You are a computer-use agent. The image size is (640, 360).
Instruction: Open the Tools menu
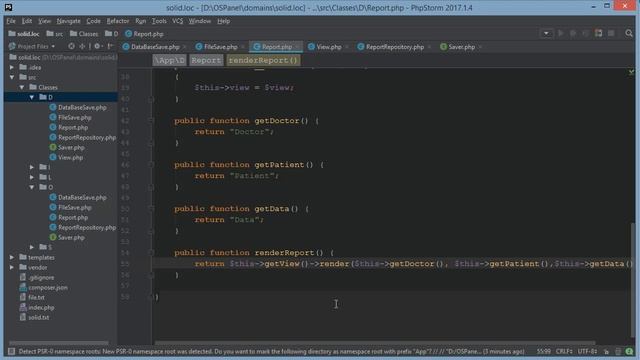coord(159,21)
